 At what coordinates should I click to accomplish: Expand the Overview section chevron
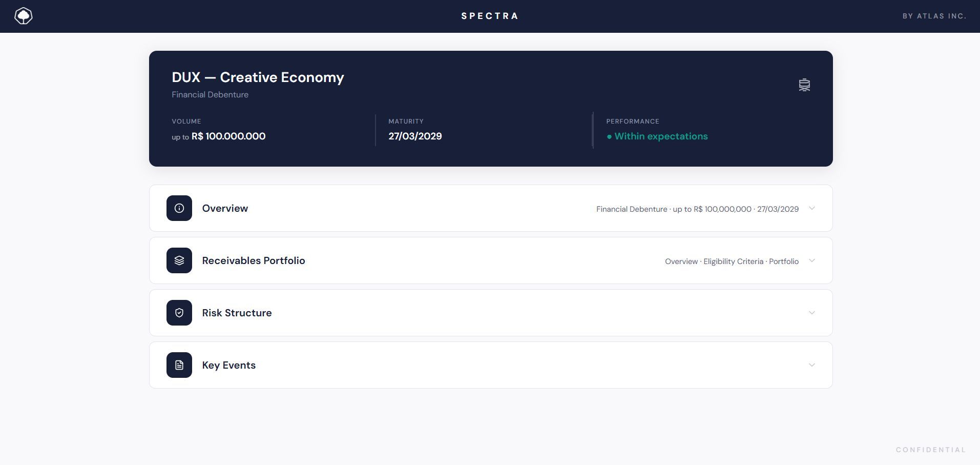(811, 208)
